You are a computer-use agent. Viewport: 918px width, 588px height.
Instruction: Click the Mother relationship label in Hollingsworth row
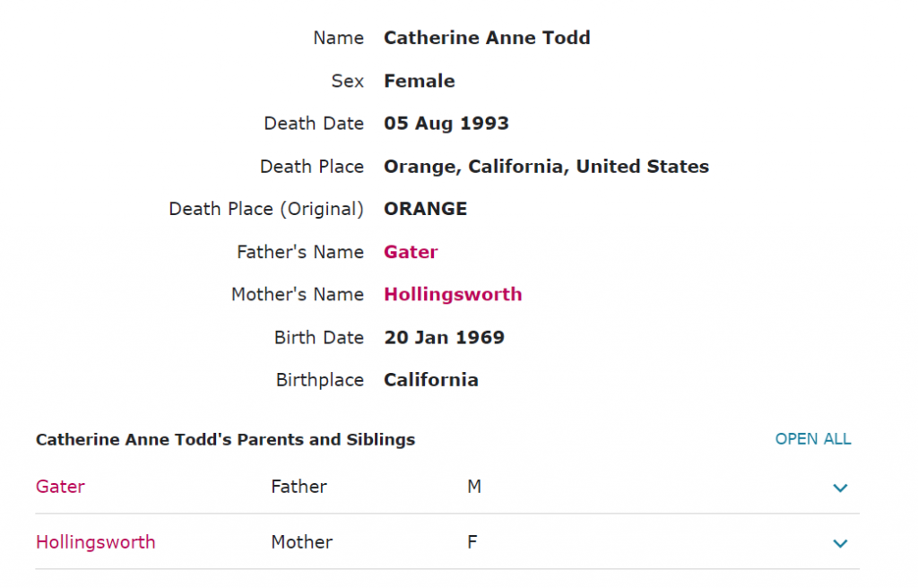coord(301,542)
